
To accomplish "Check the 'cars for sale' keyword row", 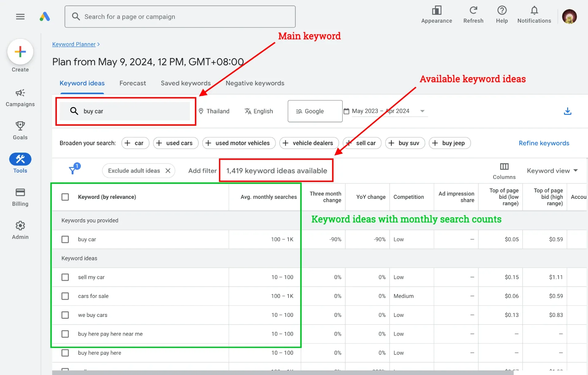I will click(x=65, y=296).
